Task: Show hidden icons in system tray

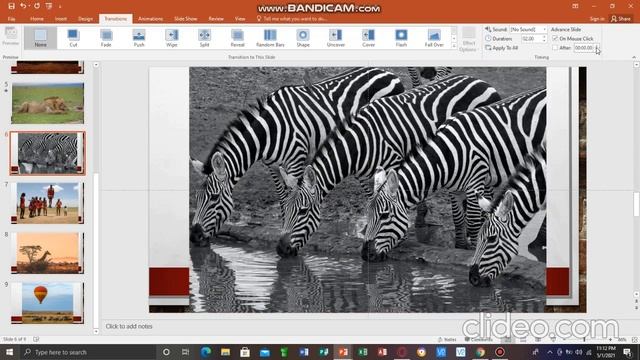Action: pos(550,352)
